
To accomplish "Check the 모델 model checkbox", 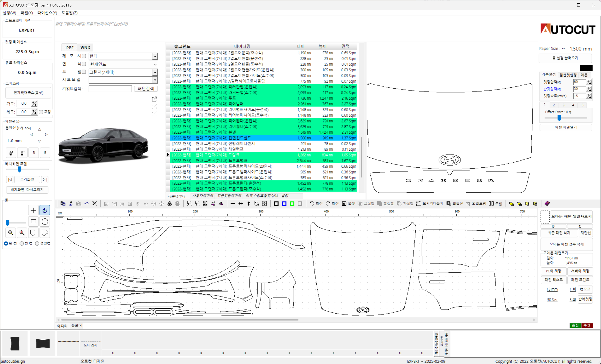I will [84, 72].
